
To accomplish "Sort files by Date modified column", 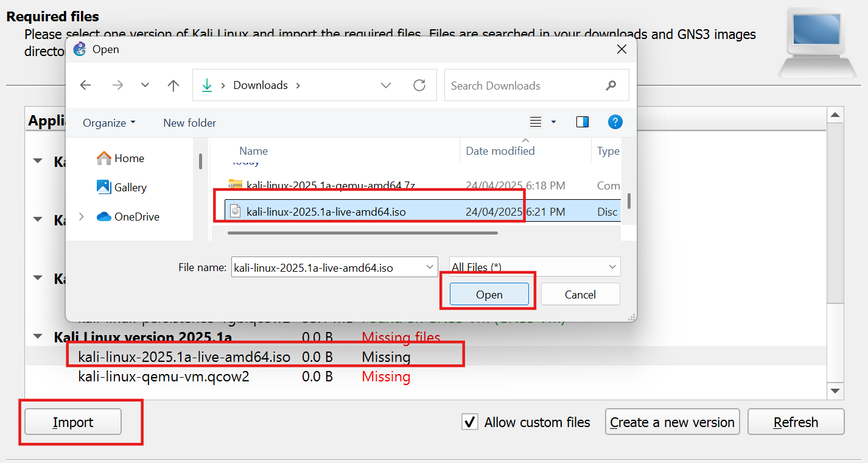I will pos(500,151).
